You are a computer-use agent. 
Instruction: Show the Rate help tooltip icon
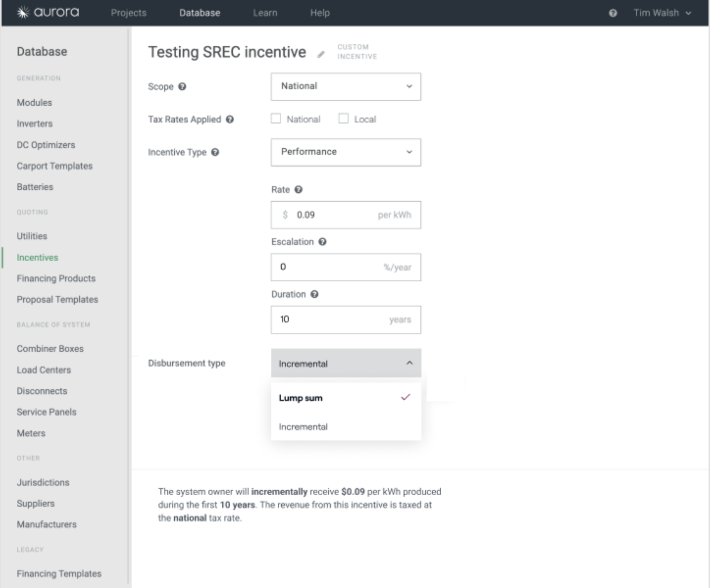pos(298,189)
